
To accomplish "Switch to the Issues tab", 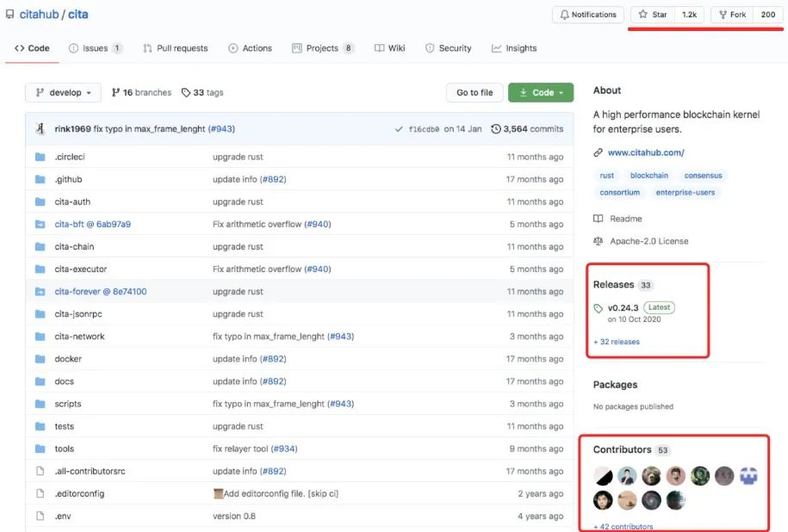I will (95, 48).
